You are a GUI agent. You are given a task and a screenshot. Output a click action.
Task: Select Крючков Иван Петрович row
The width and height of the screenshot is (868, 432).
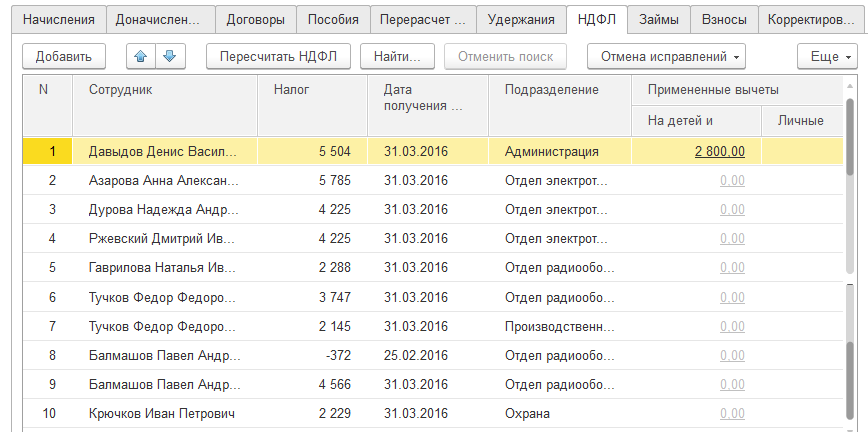(161, 413)
